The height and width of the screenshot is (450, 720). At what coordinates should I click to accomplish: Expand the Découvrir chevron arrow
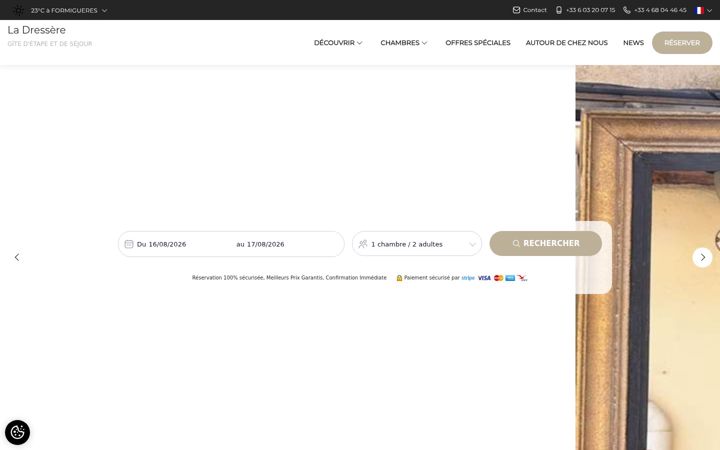click(360, 43)
